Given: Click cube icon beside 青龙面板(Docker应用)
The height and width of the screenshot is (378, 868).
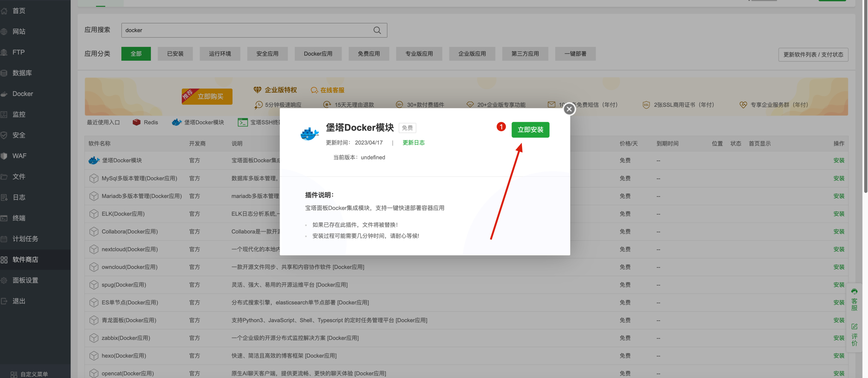Looking at the screenshot, I should [x=94, y=320].
